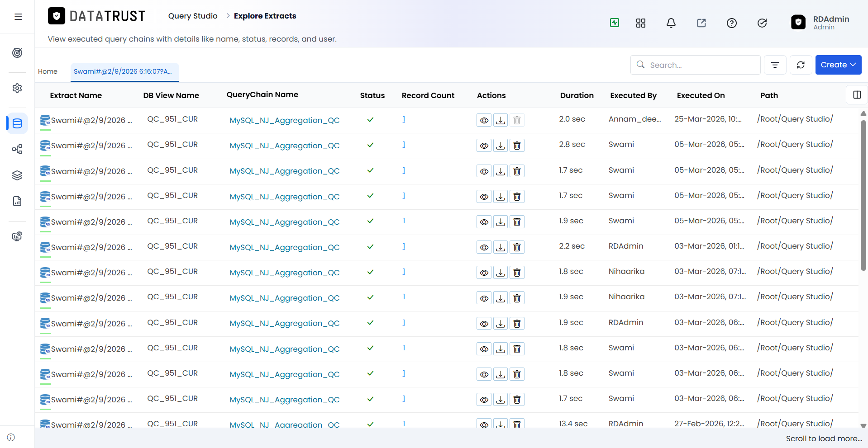Image resolution: width=868 pixels, height=448 pixels.
Task: View the 1.9 sec RDAdmin extract
Action: [x=484, y=324]
